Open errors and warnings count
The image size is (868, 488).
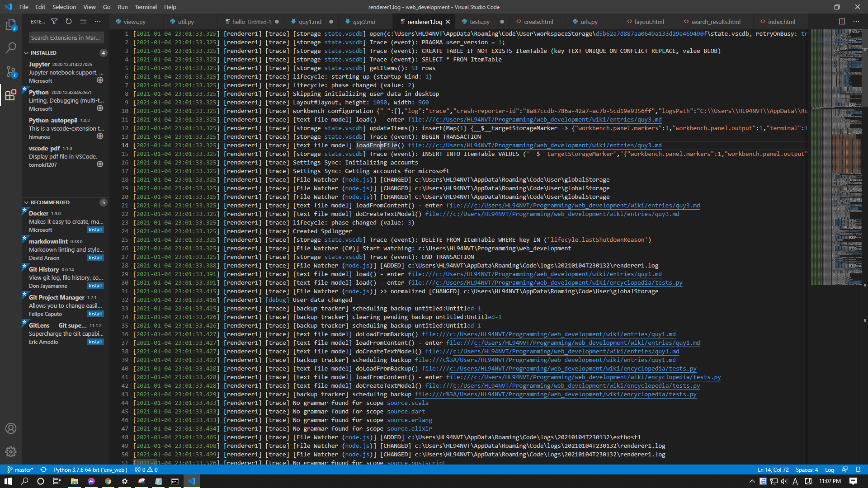[146, 469]
